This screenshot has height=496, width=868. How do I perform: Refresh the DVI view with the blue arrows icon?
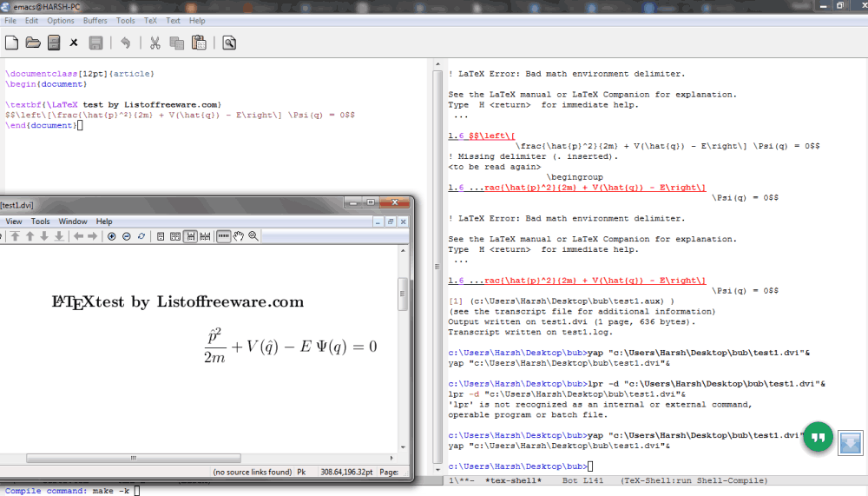point(141,236)
